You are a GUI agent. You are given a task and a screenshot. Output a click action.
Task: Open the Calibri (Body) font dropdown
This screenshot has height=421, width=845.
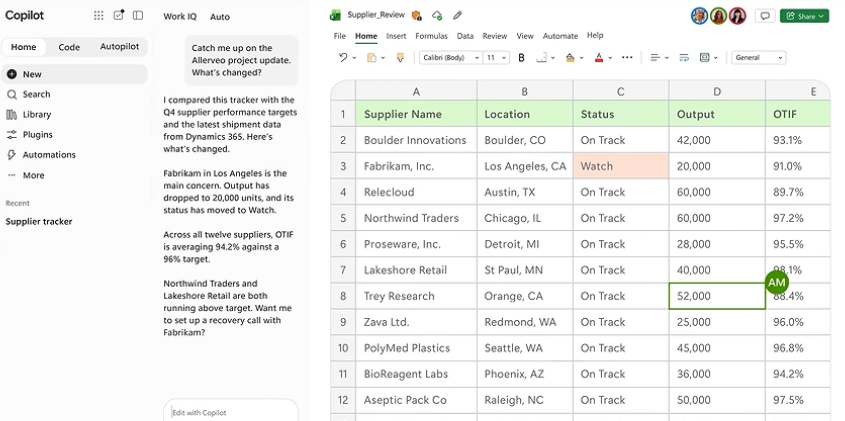(451, 58)
